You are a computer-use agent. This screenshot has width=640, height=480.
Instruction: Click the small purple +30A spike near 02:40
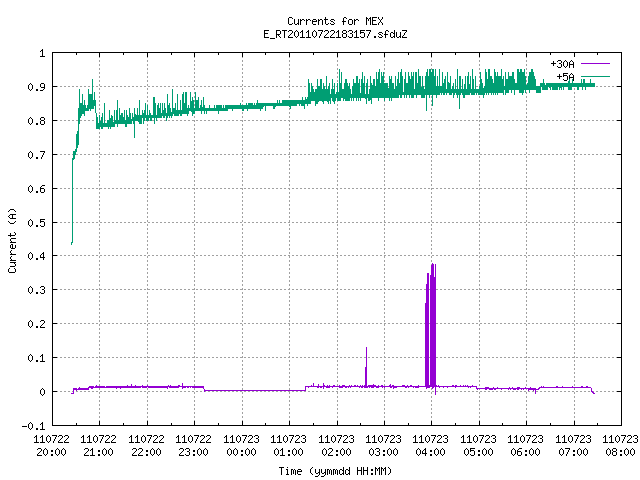(366, 367)
